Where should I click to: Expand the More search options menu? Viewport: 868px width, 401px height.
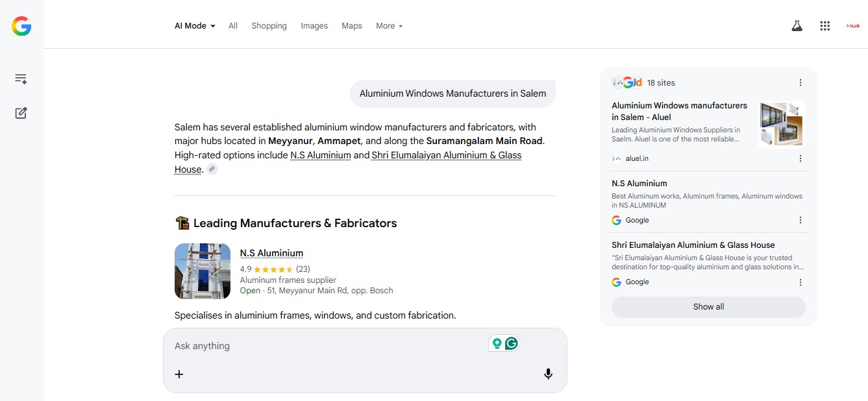[x=390, y=26]
